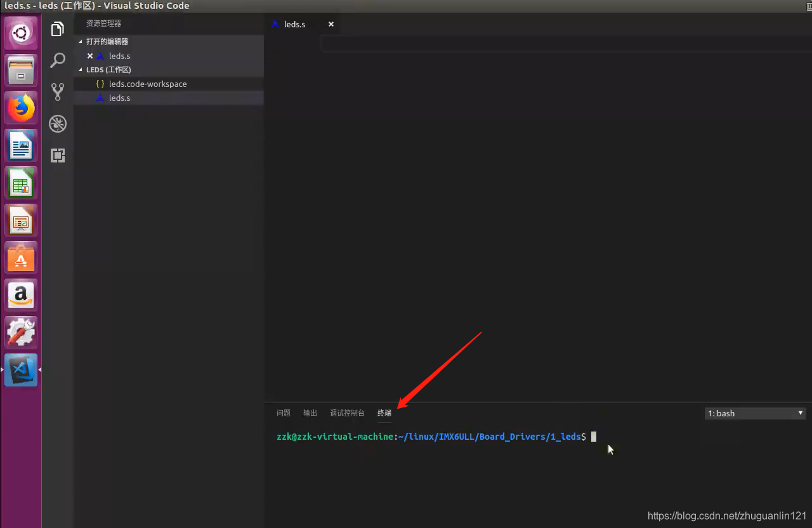The width and height of the screenshot is (812, 528).
Task: Open System Settings from the dock
Action: click(x=21, y=333)
